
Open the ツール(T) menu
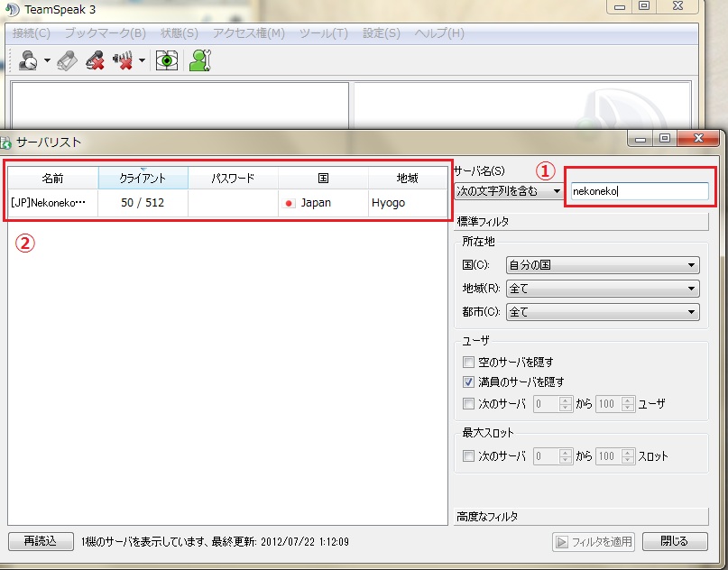coord(325,33)
